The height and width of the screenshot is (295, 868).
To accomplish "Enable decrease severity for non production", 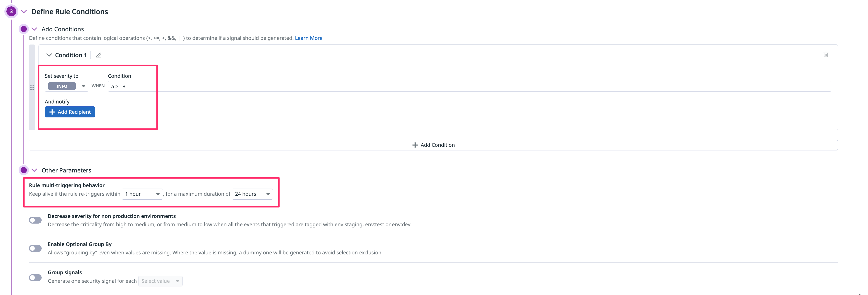I will click(x=35, y=220).
